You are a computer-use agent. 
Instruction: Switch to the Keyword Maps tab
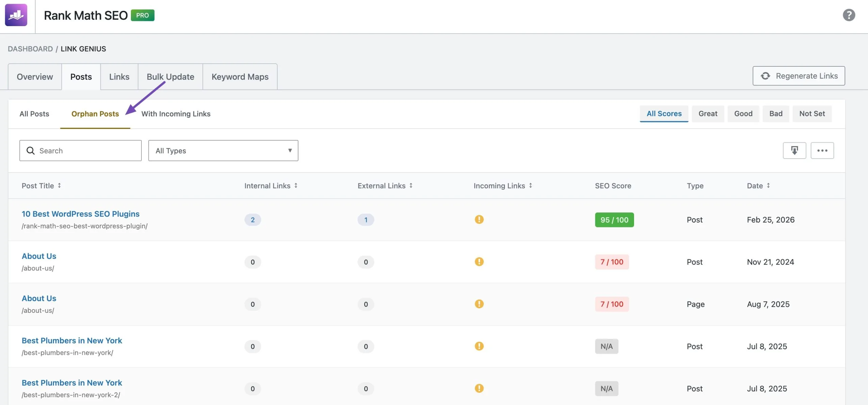coord(240,77)
